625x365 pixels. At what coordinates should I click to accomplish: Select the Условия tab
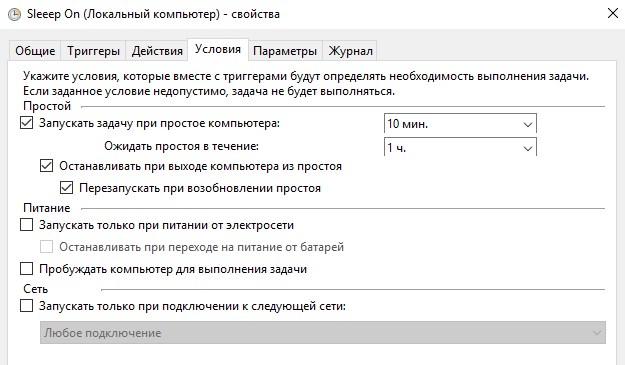tap(218, 49)
